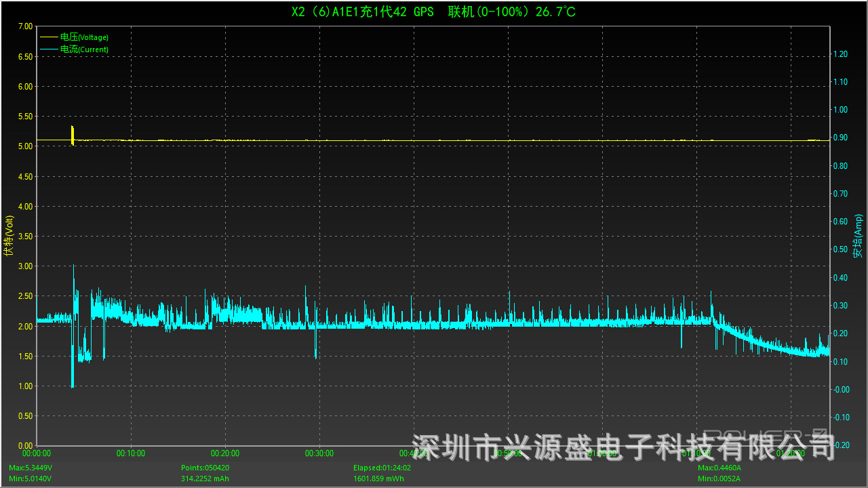The image size is (868, 488).
Task: Click the 00:20:00 time axis label
Action: pos(225,453)
